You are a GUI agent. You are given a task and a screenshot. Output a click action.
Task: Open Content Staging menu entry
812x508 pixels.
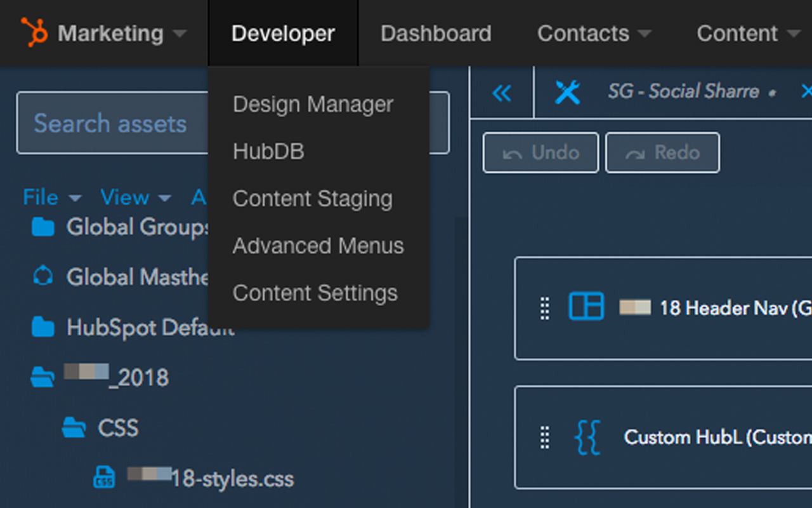tap(313, 199)
